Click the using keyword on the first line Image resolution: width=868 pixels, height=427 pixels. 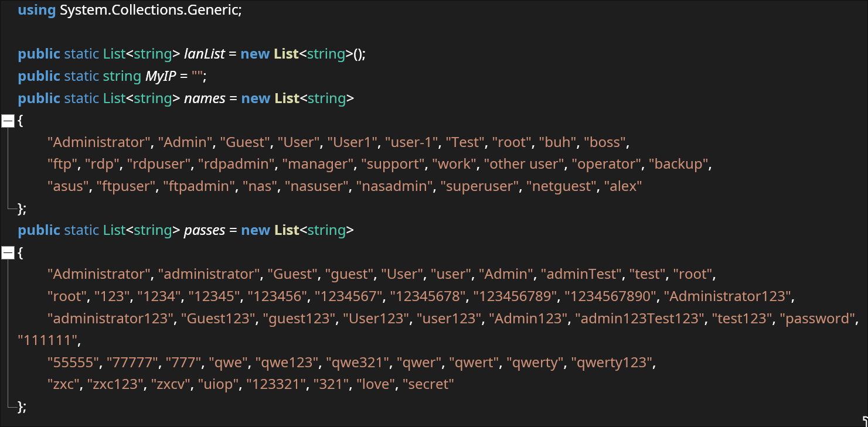(36, 11)
